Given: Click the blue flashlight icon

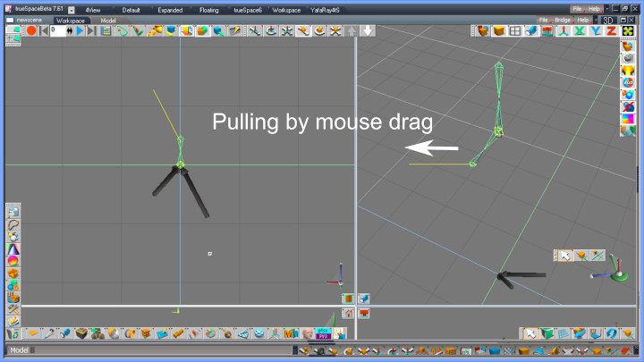Looking at the screenshot, I should pyautogui.click(x=531, y=31).
